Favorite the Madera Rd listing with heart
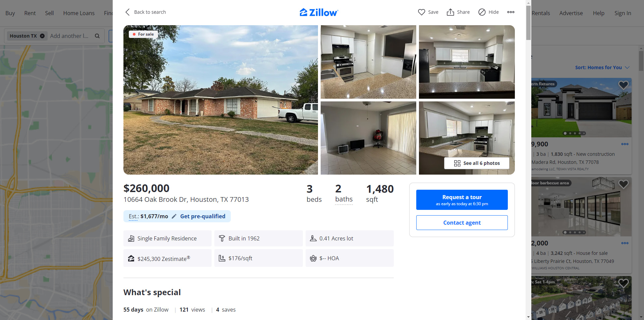 click(623, 85)
